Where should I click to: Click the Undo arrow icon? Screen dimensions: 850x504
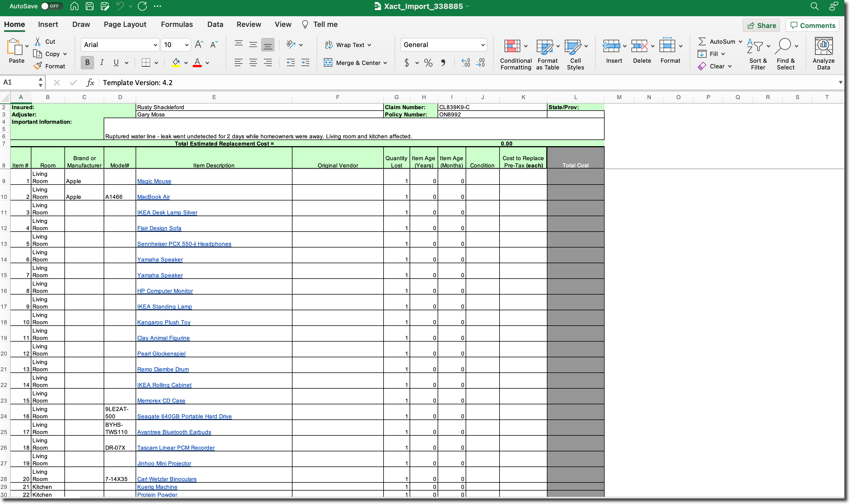120,6
